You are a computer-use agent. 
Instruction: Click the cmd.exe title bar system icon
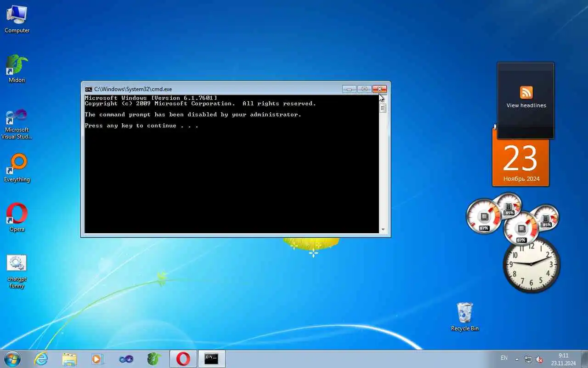click(x=89, y=89)
